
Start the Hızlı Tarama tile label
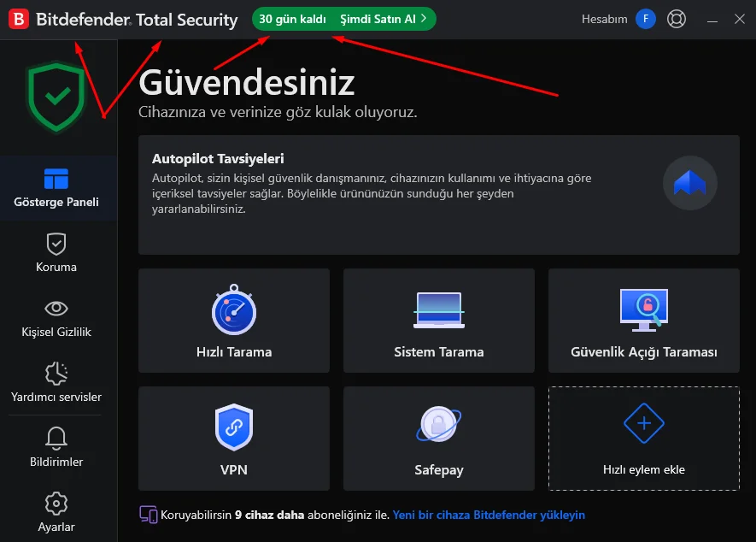pos(234,352)
